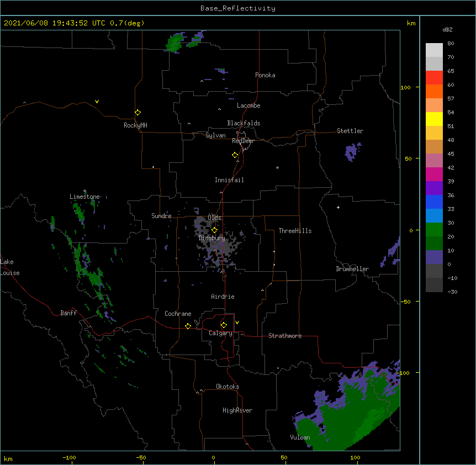Select the Okotoks label
Image resolution: width=476 pixels, height=465 pixels.
click(228, 387)
